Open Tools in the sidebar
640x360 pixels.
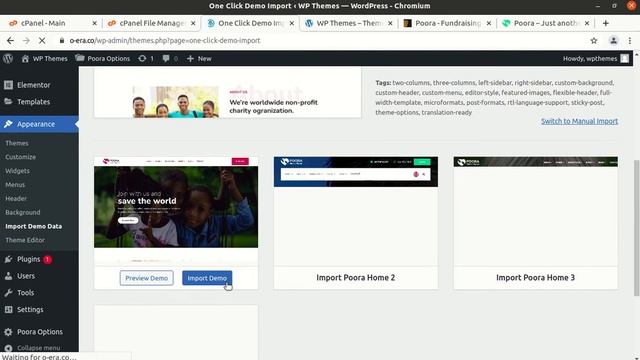[25, 293]
